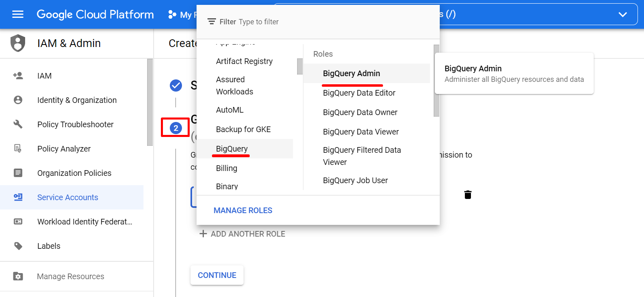644x297 pixels.
Task: Delete the role with trash icon
Action: pyautogui.click(x=468, y=195)
